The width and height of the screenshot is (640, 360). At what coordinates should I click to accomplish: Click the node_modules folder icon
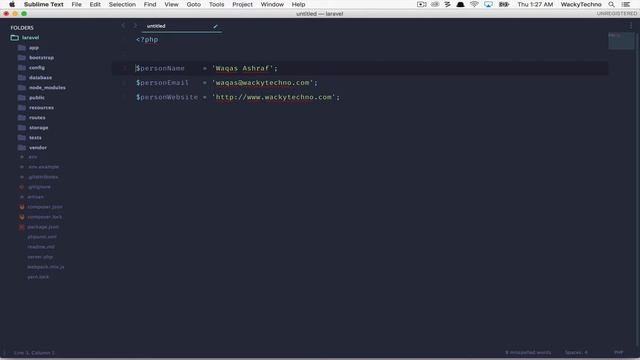point(22,88)
